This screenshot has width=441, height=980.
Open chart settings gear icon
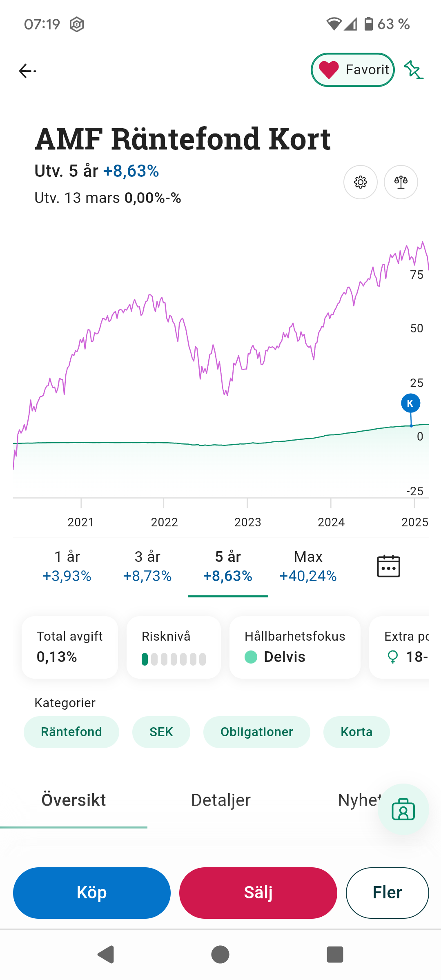(360, 182)
